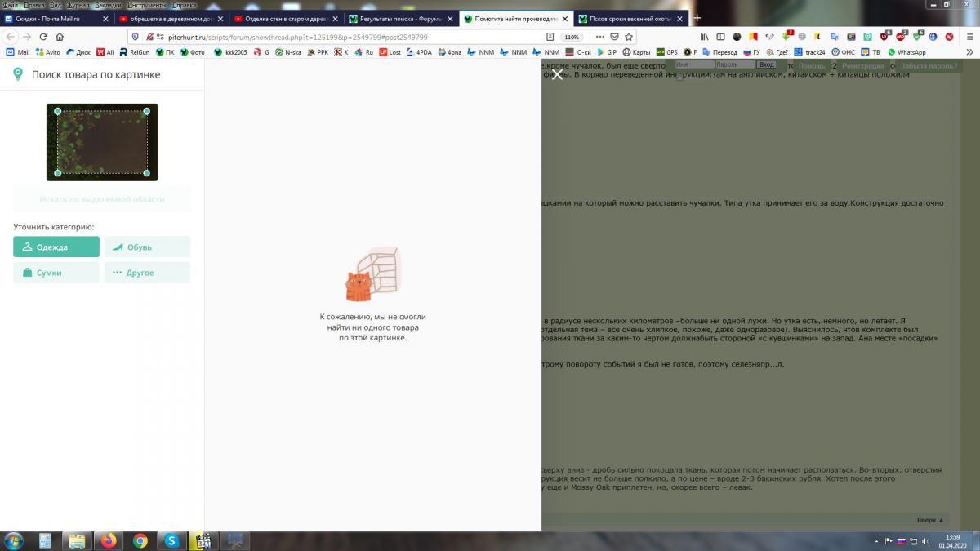The width and height of the screenshot is (980, 551).
Task: Open Skype from the Windows taskbar
Action: [x=172, y=540]
